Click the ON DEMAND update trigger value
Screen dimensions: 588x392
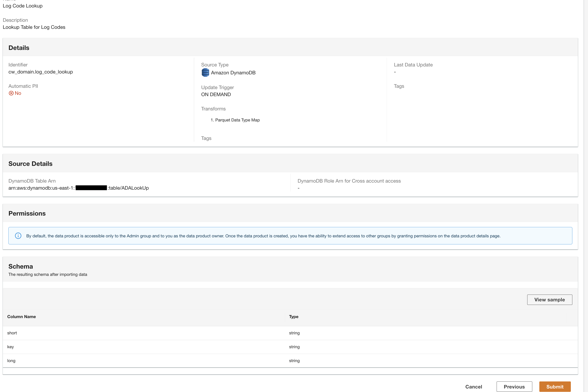point(216,95)
